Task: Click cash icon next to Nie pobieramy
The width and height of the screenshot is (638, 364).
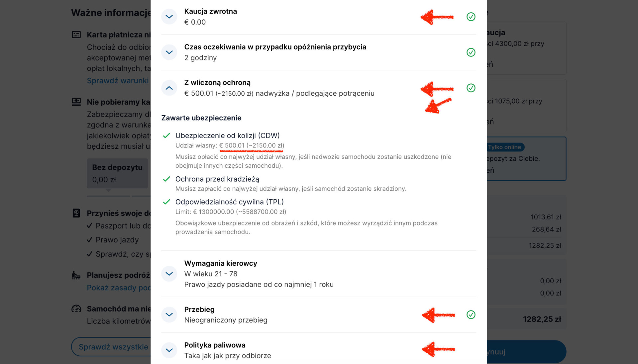Action: pos(76,102)
